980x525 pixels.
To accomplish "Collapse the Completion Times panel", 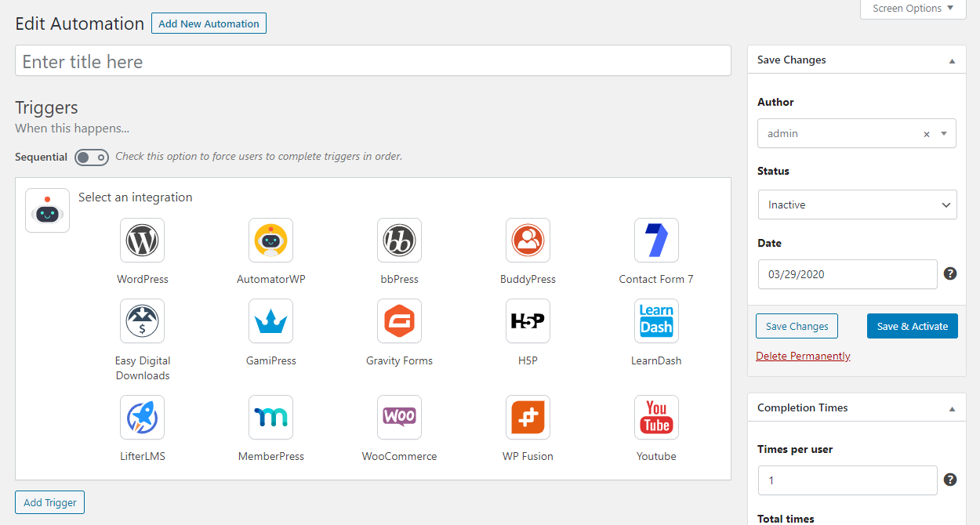I will point(952,408).
